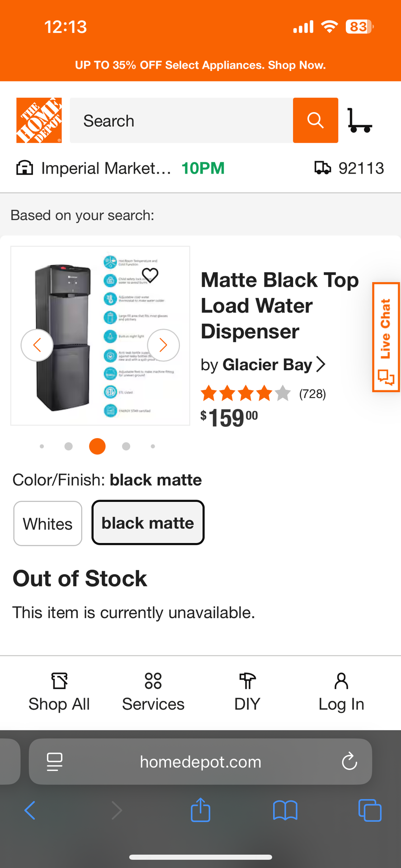Show previous product image arrow
The height and width of the screenshot is (868, 401).
click(37, 345)
